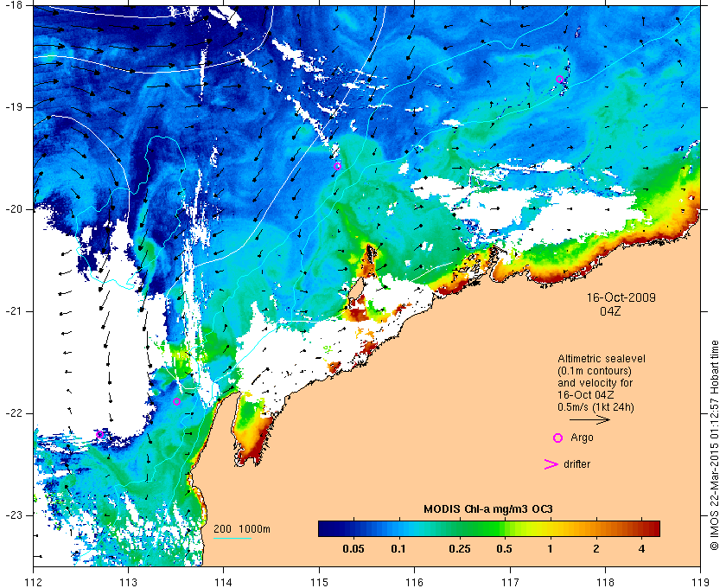Click the colorbar tick label 0.25
This screenshot has height=588, width=726.
click(460, 549)
